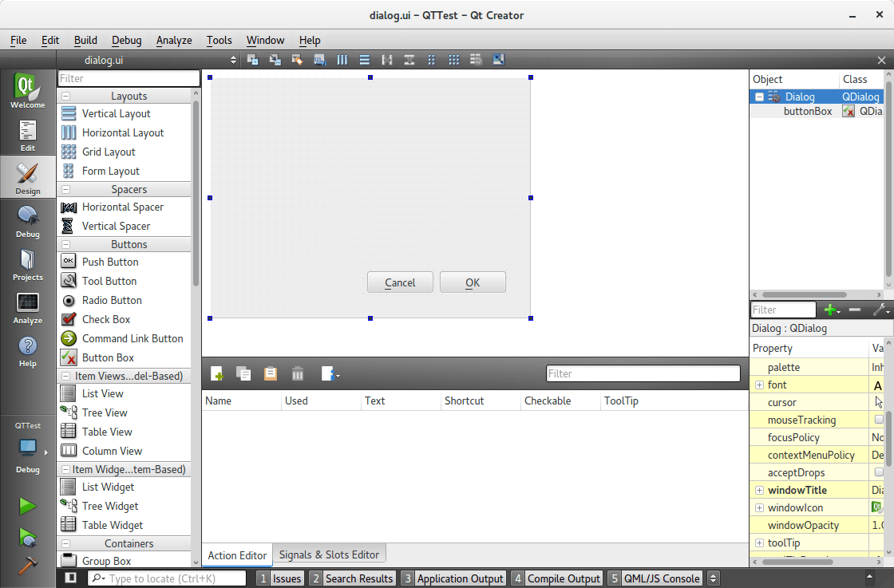Open the Build menu
The image size is (894, 588).
(x=85, y=40)
